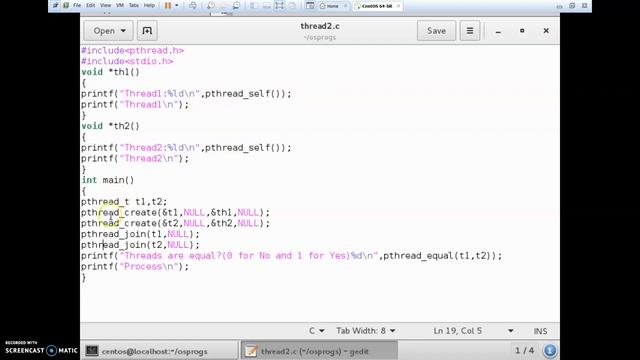Click the green VMware icon beside File

[x=66, y=6]
